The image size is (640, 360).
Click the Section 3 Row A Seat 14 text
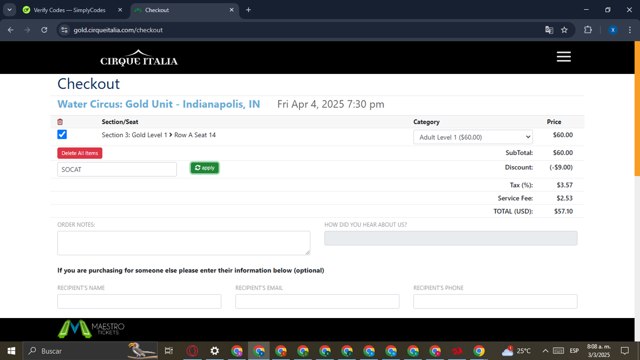click(158, 135)
